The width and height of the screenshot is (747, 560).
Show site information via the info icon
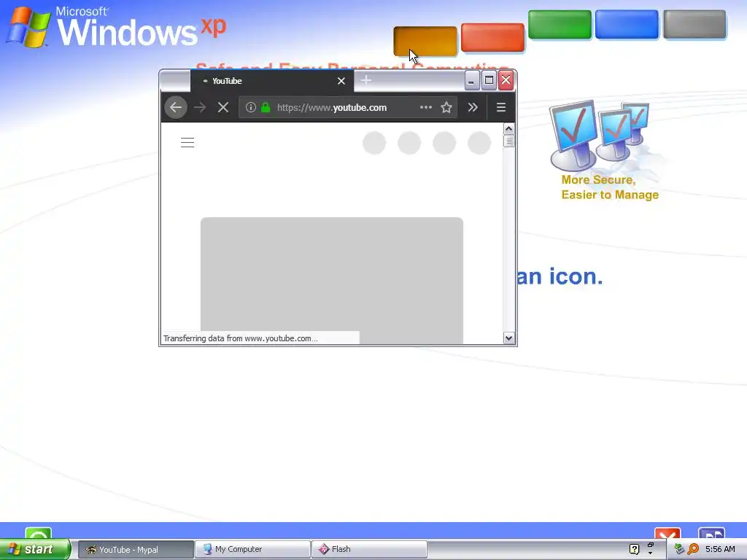pos(251,107)
